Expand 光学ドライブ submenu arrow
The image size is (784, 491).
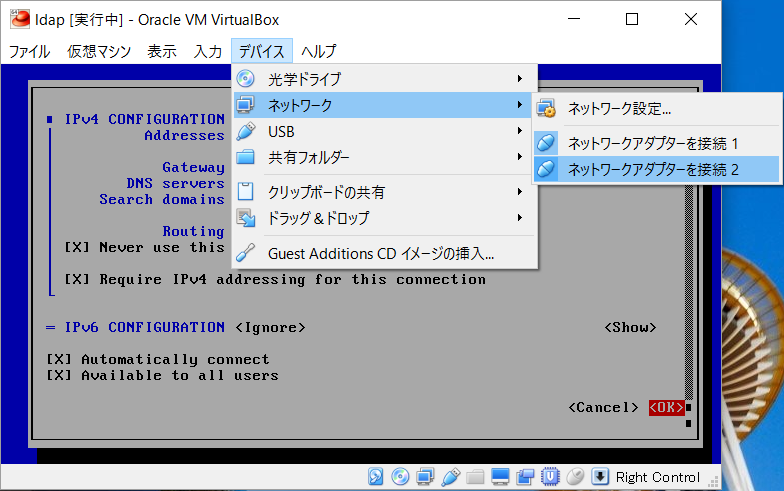click(520, 78)
